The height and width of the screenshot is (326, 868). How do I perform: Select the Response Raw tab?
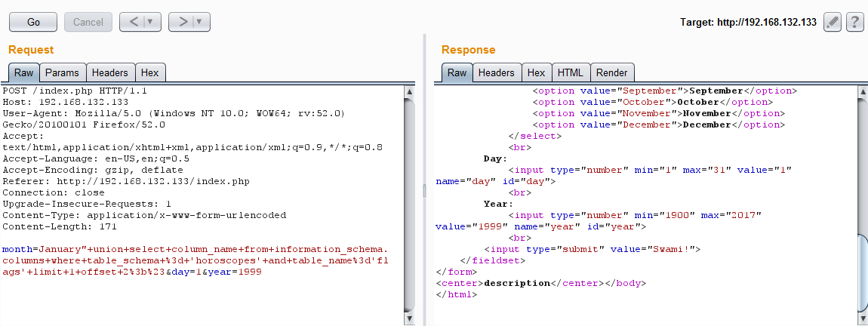click(457, 72)
